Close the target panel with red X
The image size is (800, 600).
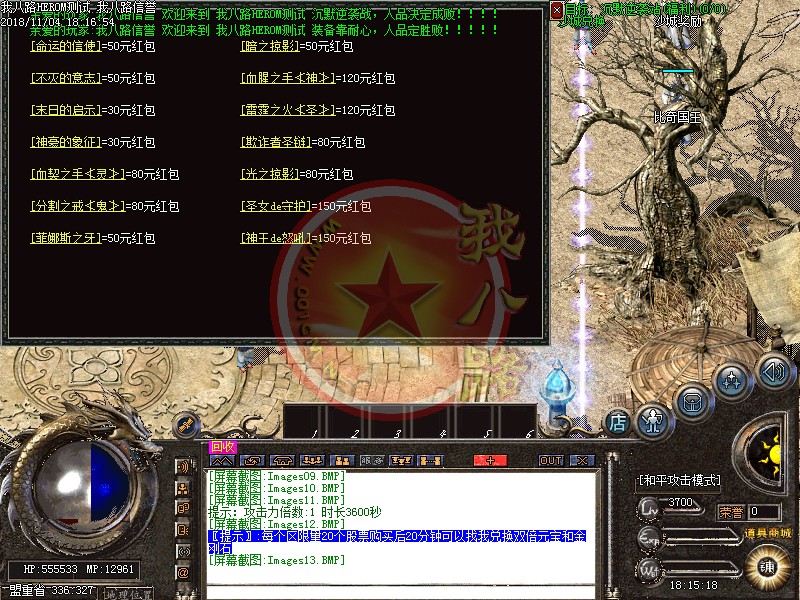(557, 10)
